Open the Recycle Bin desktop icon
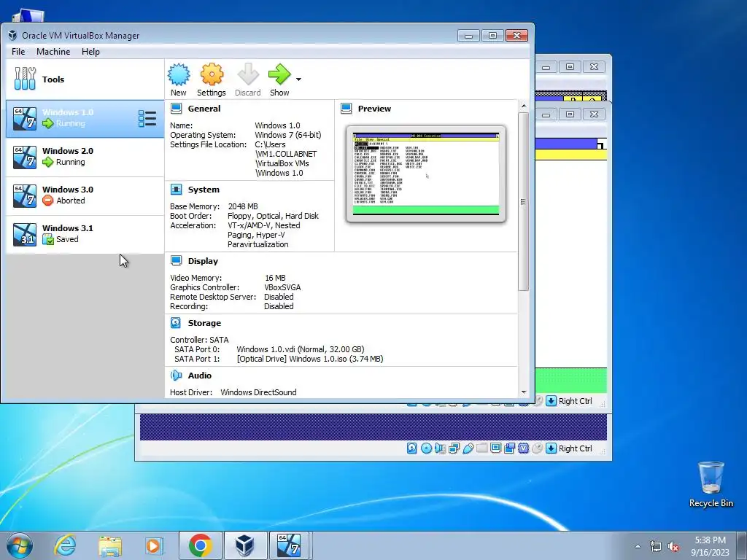 (x=711, y=484)
